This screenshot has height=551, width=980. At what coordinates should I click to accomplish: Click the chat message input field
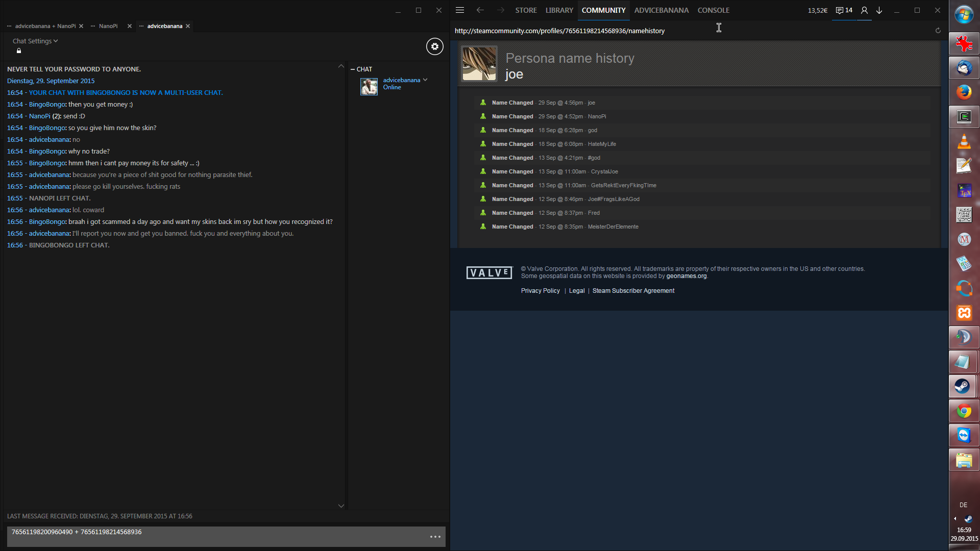214,536
